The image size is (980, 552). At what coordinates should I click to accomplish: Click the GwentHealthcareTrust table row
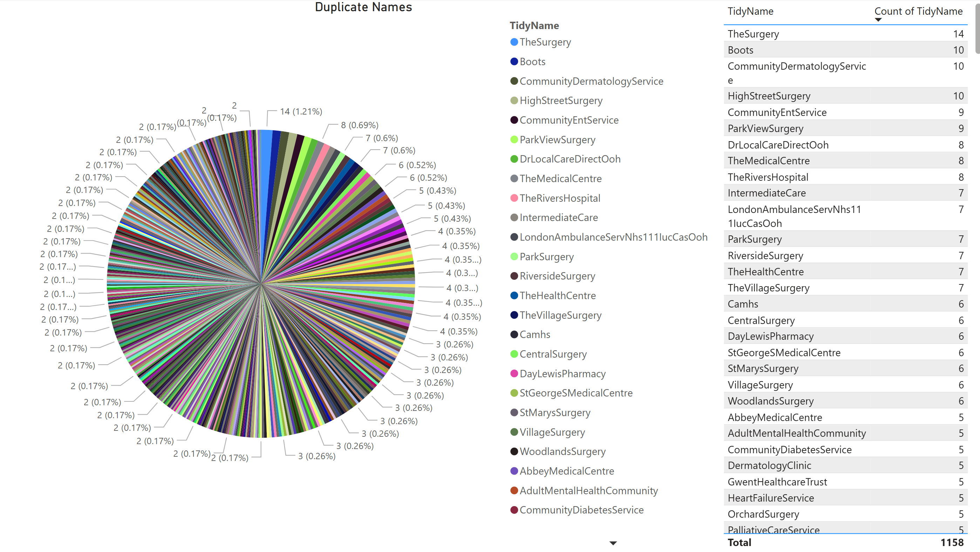point(845,482)
